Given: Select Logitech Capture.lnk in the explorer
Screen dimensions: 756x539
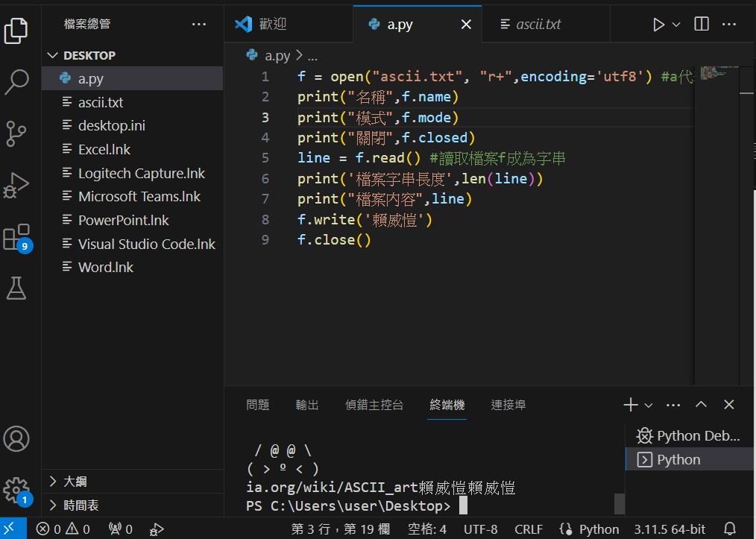Looking at the screenshot, I should (133, 173).
